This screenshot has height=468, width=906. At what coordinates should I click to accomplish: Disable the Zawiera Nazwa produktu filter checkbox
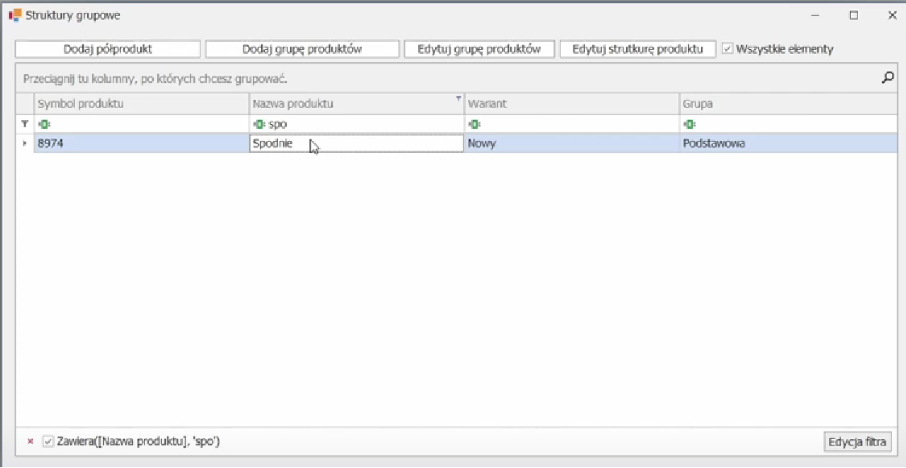(48, 441)
